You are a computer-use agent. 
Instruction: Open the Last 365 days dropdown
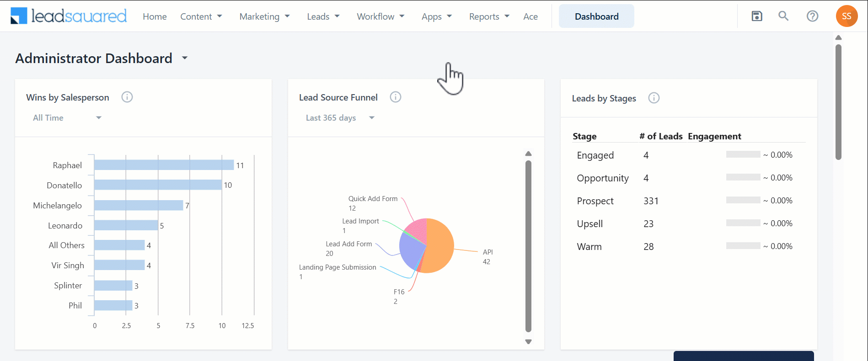click(340, 118)
